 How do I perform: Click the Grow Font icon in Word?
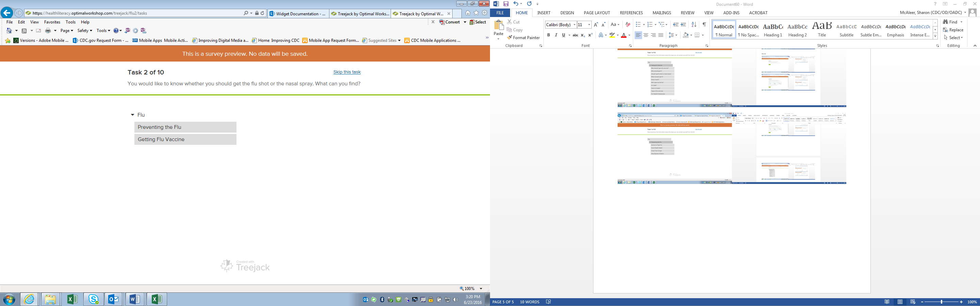coord(596,25)
